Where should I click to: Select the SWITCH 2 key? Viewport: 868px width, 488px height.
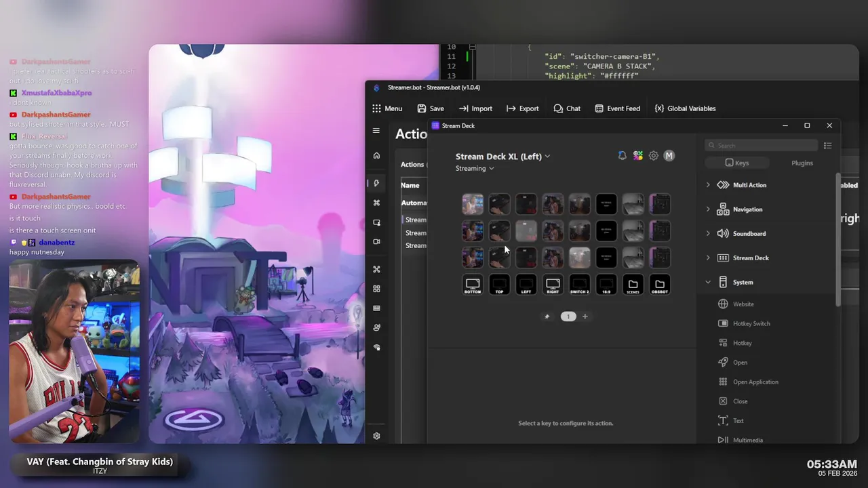pyautogui.click(x=580, y=285)
